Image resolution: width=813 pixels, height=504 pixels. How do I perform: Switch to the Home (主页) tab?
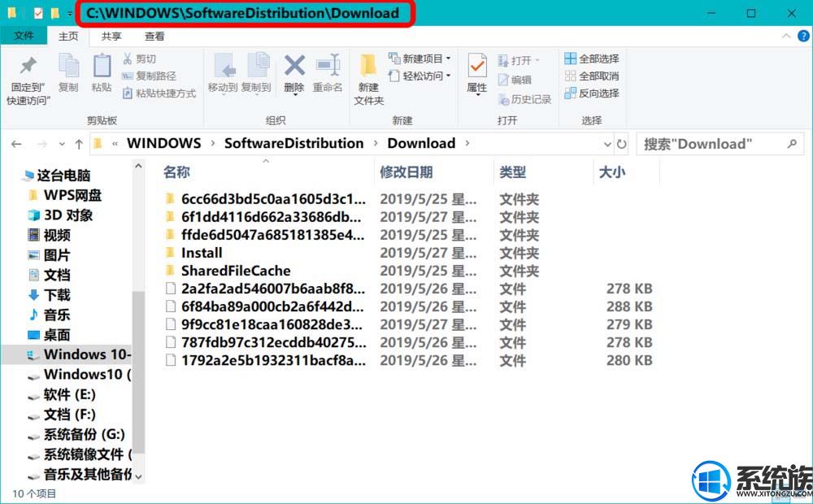point(68,37)
